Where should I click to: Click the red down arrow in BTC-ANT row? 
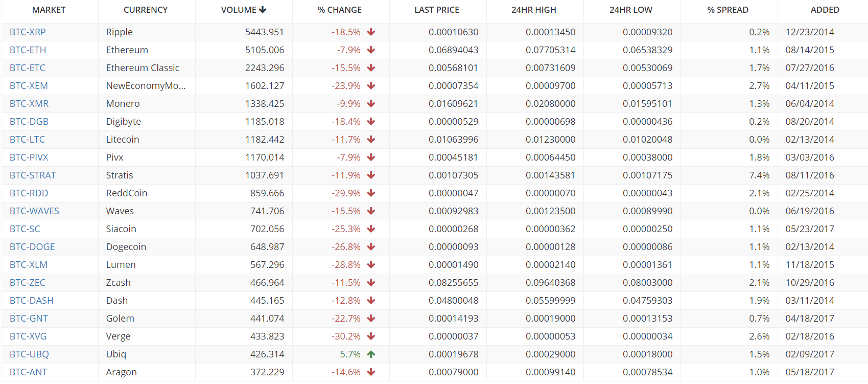click(x=371, y=372)
